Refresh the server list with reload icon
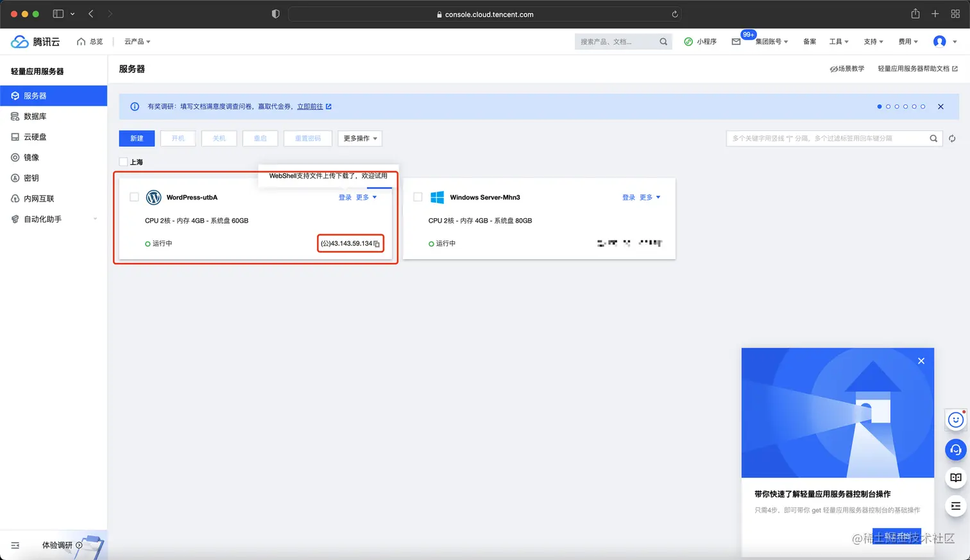The height and width of the screenshot is (560, 970). pos(952,139)
